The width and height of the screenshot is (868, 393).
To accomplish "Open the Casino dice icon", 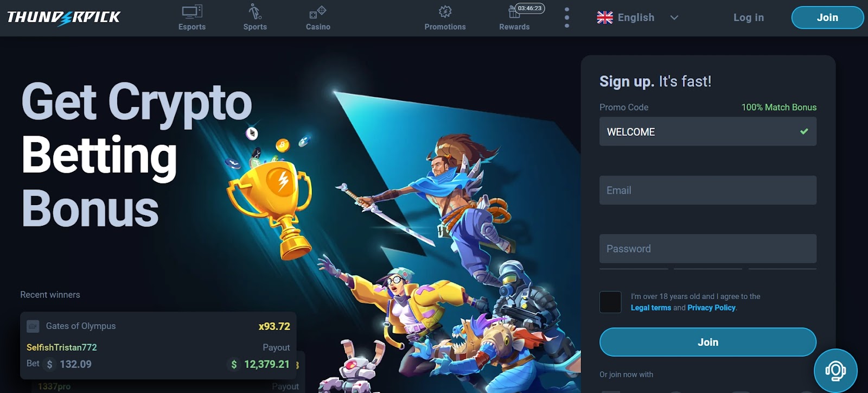I will [317, 12].
